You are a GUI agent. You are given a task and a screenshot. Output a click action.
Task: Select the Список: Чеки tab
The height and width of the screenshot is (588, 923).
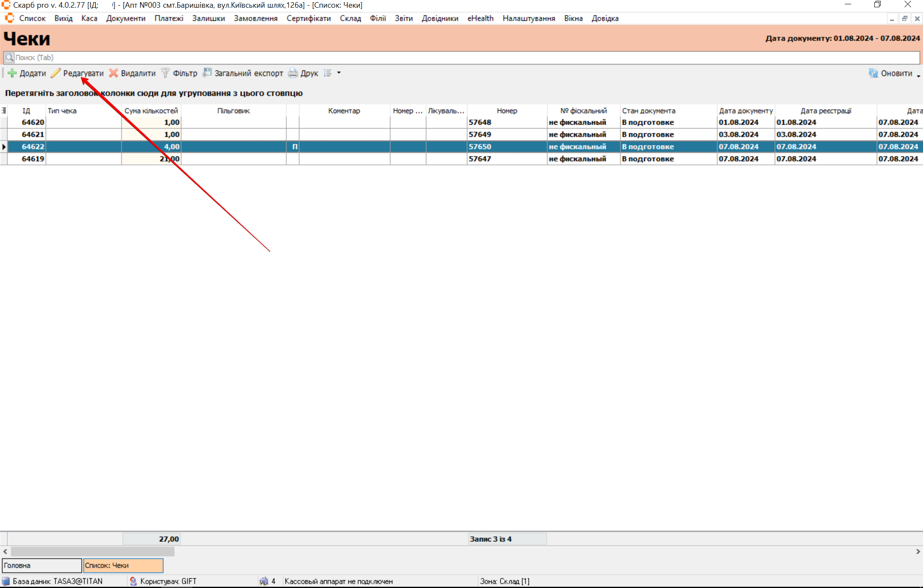tap(123, 565)
